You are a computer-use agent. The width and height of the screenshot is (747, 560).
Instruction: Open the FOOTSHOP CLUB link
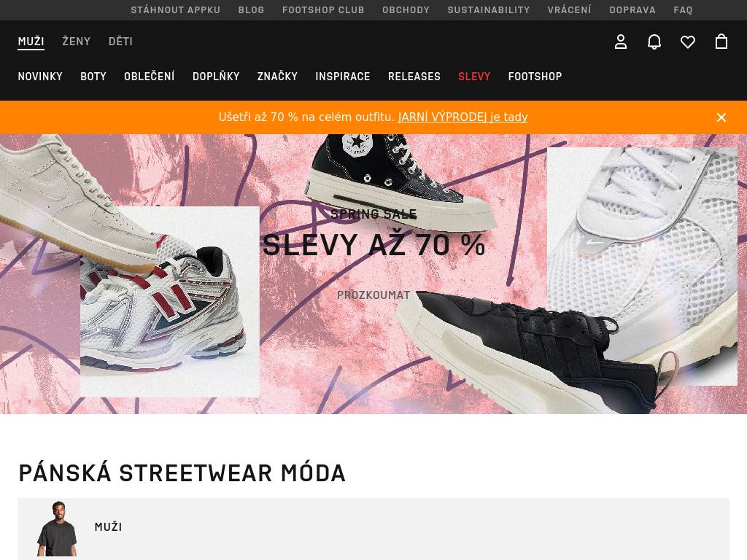pyautogui.click(x=323, y=10)
